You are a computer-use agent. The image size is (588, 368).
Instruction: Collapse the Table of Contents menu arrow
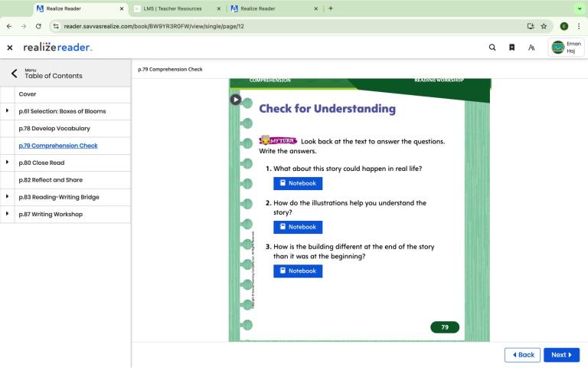click(14, 74)
